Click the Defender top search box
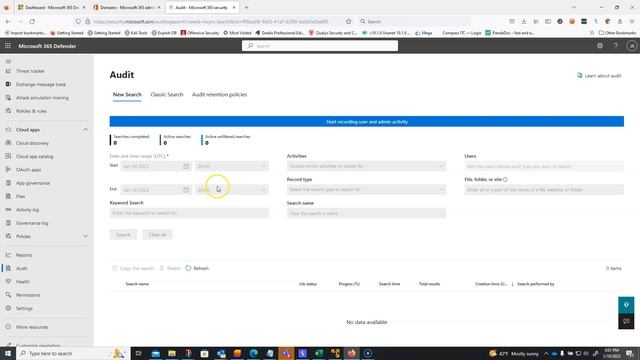This screenshot has height=360, width=640. [320, 46]
